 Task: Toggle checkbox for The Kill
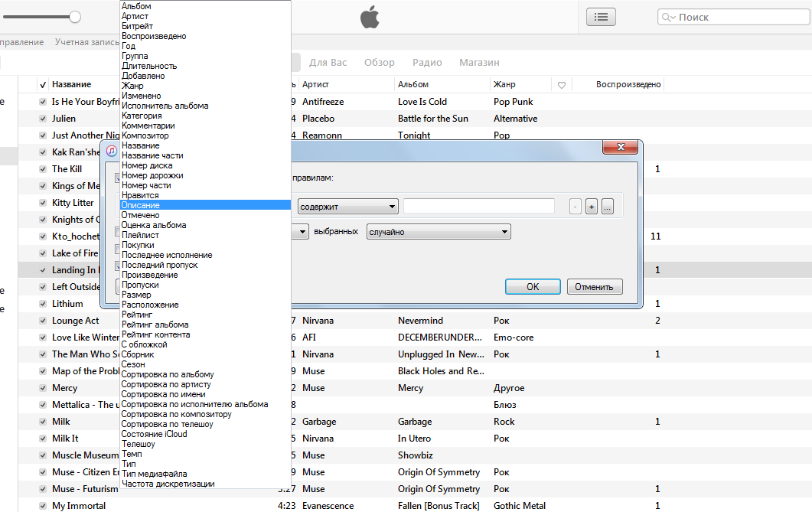click(x=43, y=169)
